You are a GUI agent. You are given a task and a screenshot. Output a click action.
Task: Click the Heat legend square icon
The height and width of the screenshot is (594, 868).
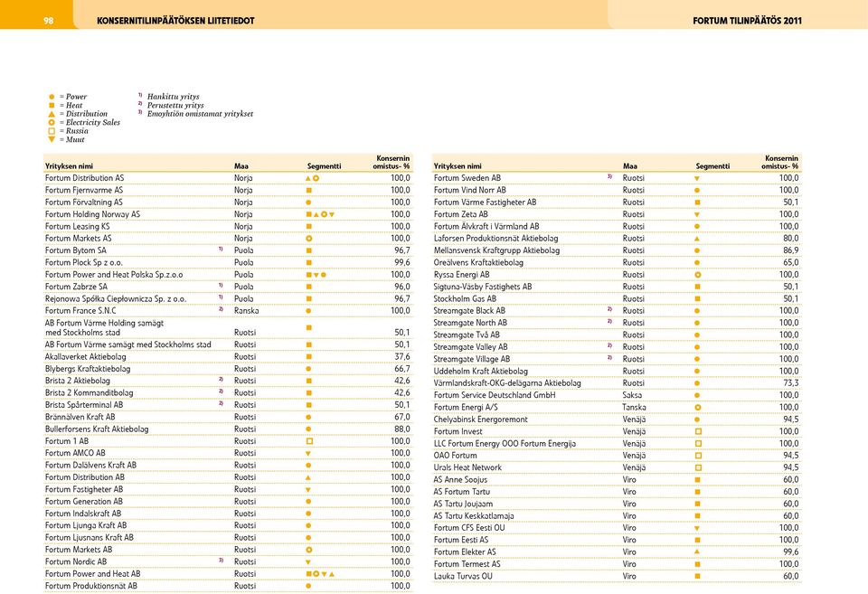pyautogui.click(x=52, y=105)
